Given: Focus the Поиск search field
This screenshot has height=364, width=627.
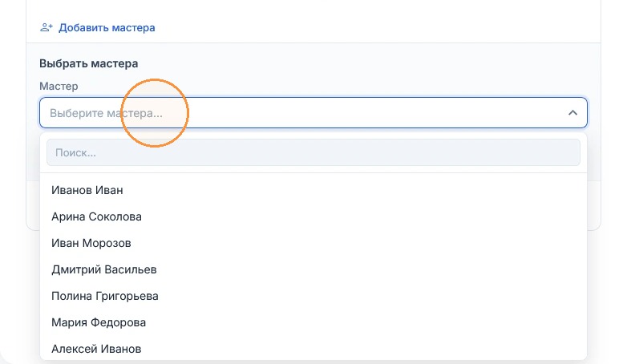Looking at the screenshot, I should click(313, 152).
